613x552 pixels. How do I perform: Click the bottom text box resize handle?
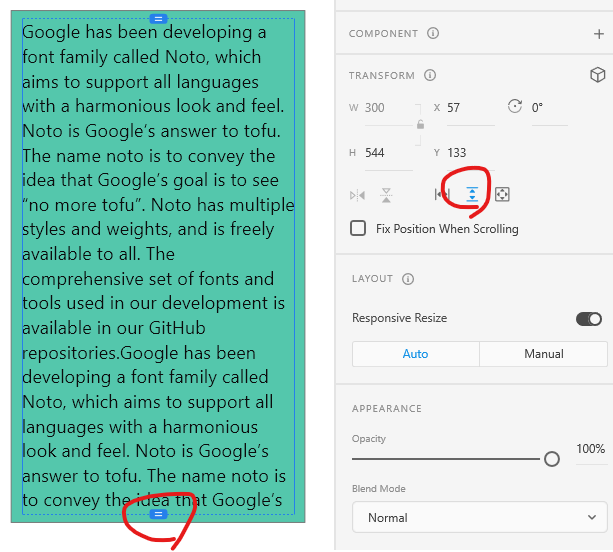click(x=158, y=514)
